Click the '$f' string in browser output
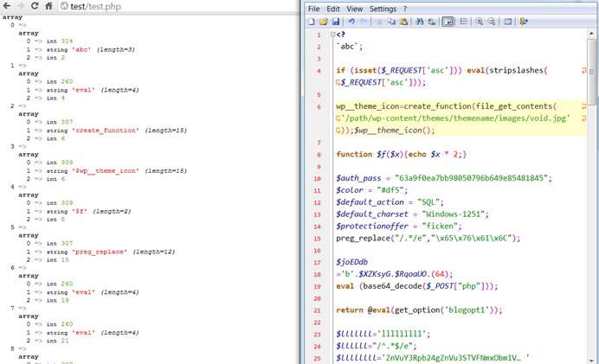The image size is (599, 364). (80, 211)
